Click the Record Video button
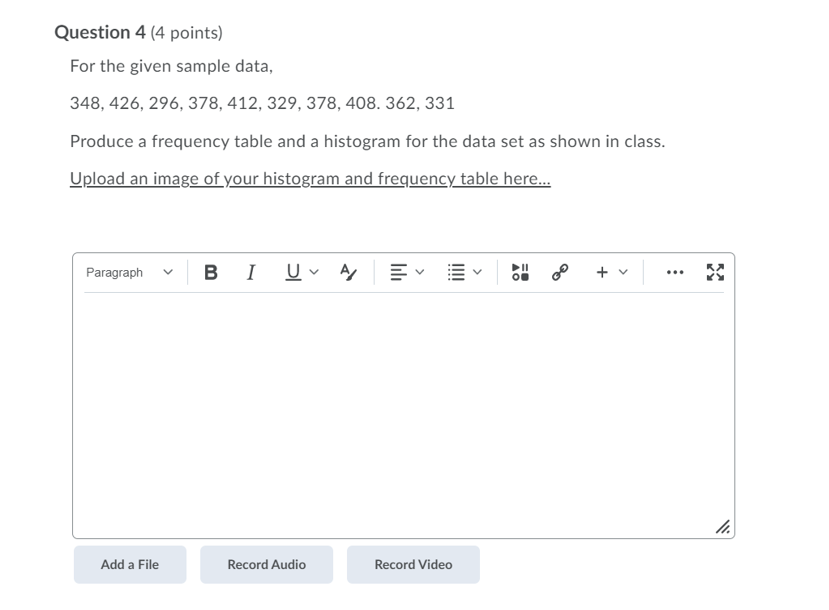The width and height of the screenshot is (829, 610). click(x=413, y=564)
